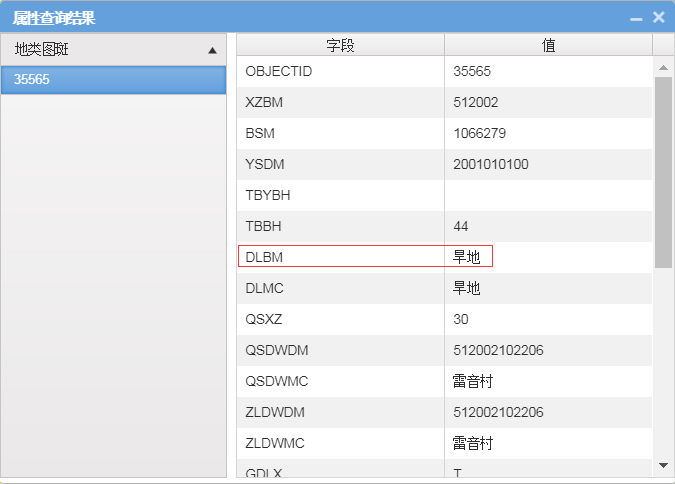This screenshot has height=484, width=675.
Task: Select the DLMC field cell
Action: click(340, 289)
